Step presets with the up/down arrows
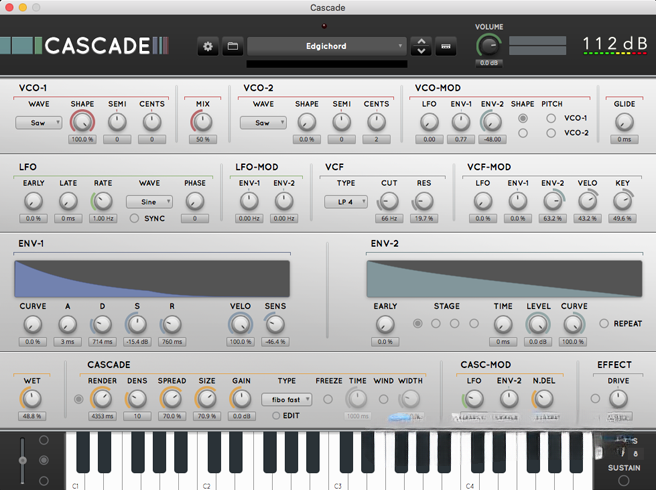Screen dimensions: 656x490 [x=421, y=46]
